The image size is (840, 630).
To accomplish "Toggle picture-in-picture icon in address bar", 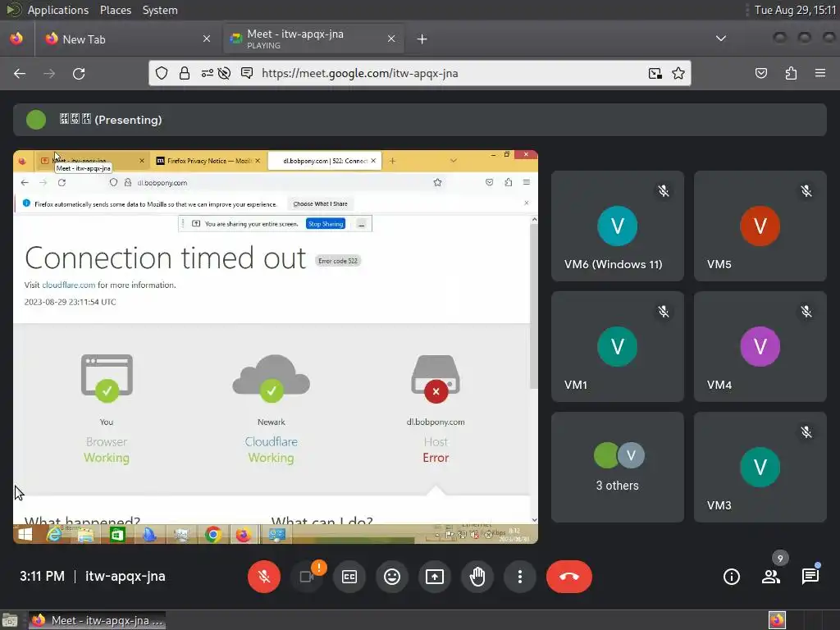I will point(655,73).
